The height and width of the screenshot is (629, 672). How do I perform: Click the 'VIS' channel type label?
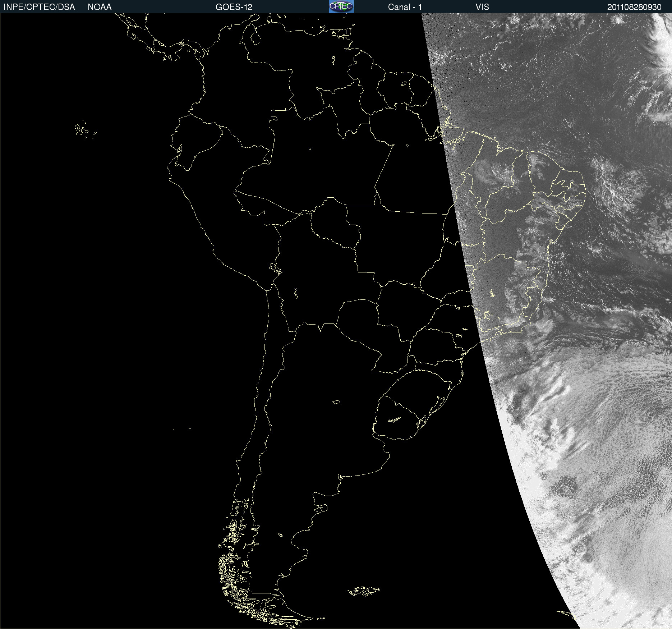click(x=482, y=7)
